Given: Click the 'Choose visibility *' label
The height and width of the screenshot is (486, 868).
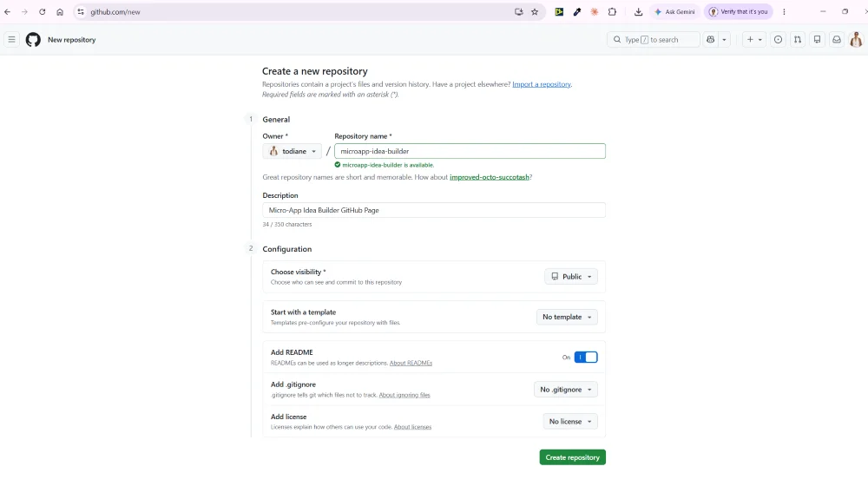Looking at the screenshot, I should click(x=298, y=272).
